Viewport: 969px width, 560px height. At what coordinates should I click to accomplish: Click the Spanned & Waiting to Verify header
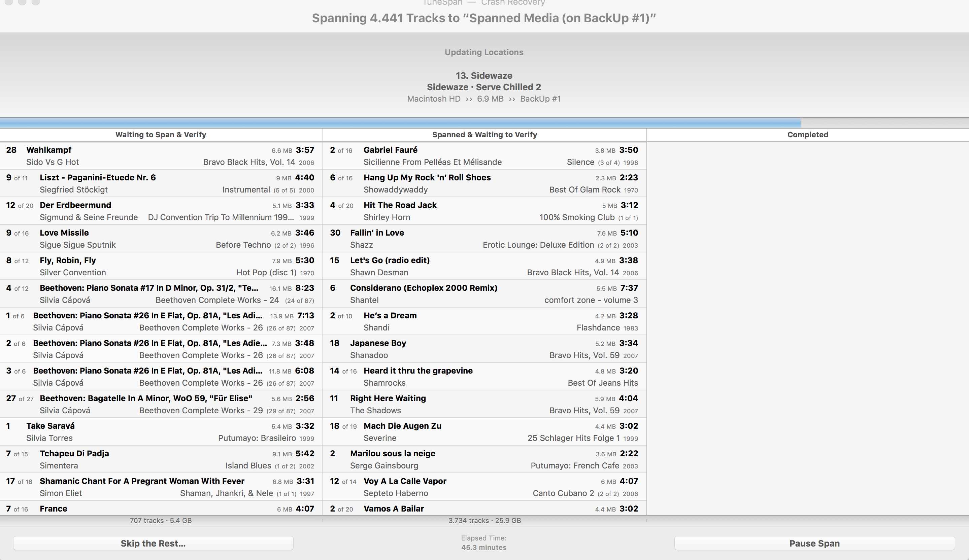tap(484, 135)
